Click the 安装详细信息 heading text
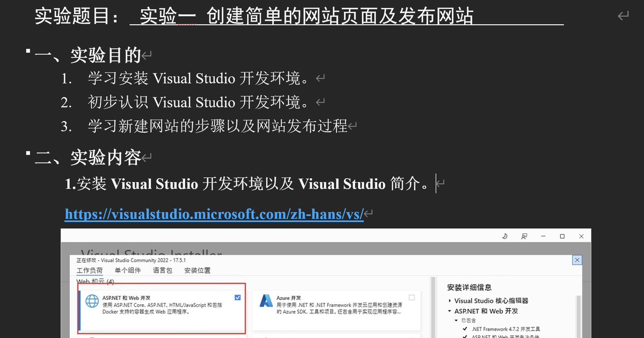 coord(469,287)
